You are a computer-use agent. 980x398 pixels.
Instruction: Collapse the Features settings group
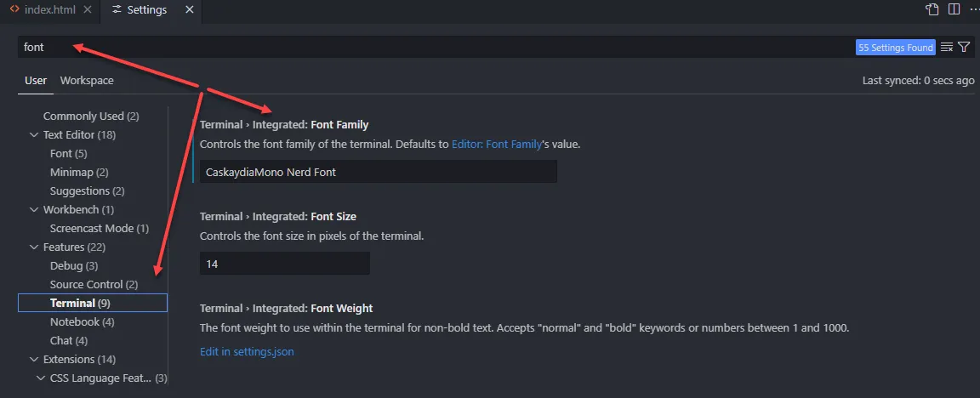34,247
